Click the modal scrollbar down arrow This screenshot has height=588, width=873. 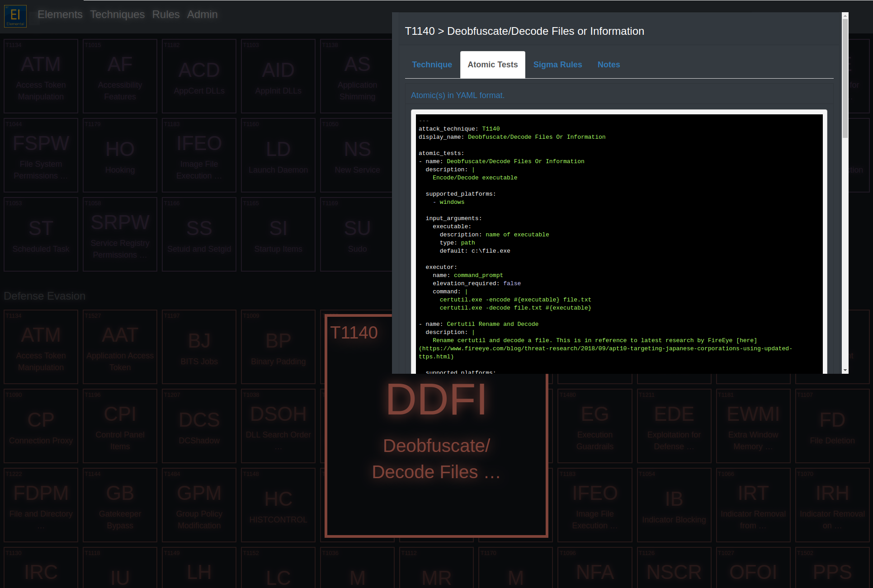tap(845, 370)
